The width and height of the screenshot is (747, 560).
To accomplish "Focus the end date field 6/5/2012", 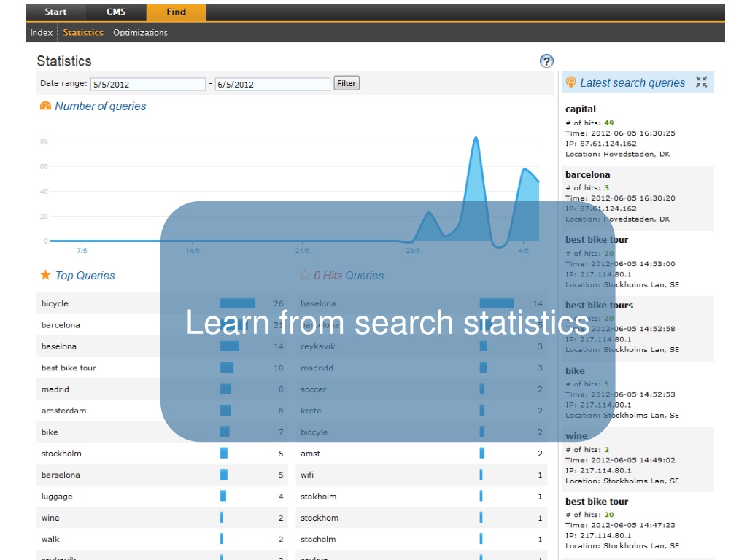I will (273, 85).
